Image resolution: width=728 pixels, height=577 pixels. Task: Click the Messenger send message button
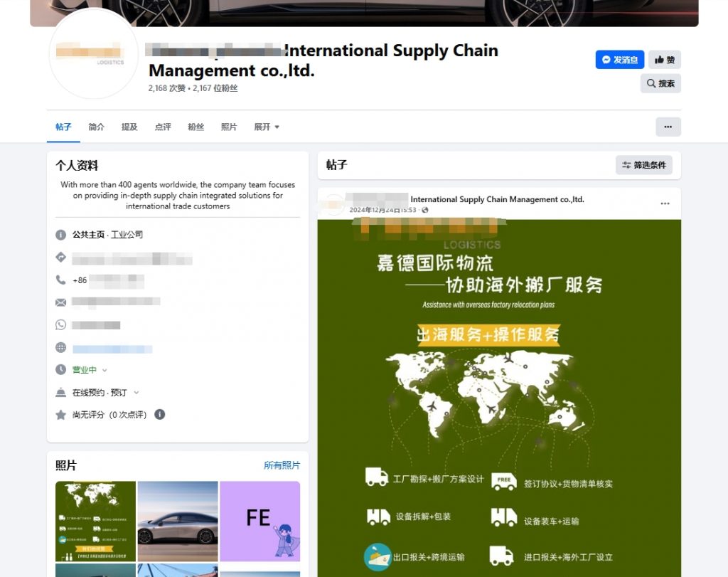pyautogui.click(x=619, y=60)
